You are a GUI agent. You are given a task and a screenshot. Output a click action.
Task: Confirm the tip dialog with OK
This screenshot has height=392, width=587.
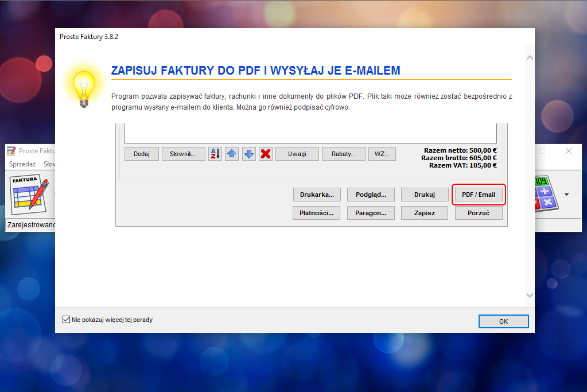[x=503, y=321]
